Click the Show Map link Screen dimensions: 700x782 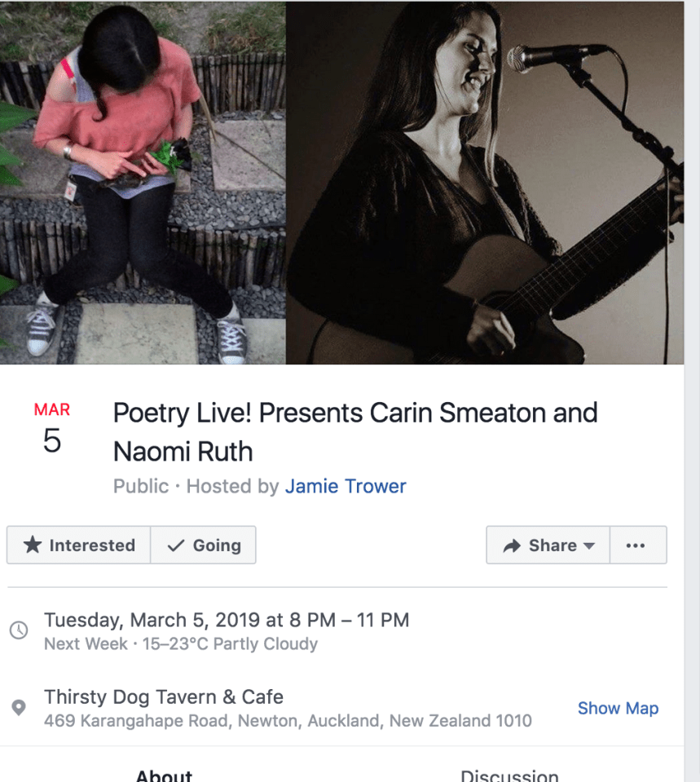pos(618,709)
